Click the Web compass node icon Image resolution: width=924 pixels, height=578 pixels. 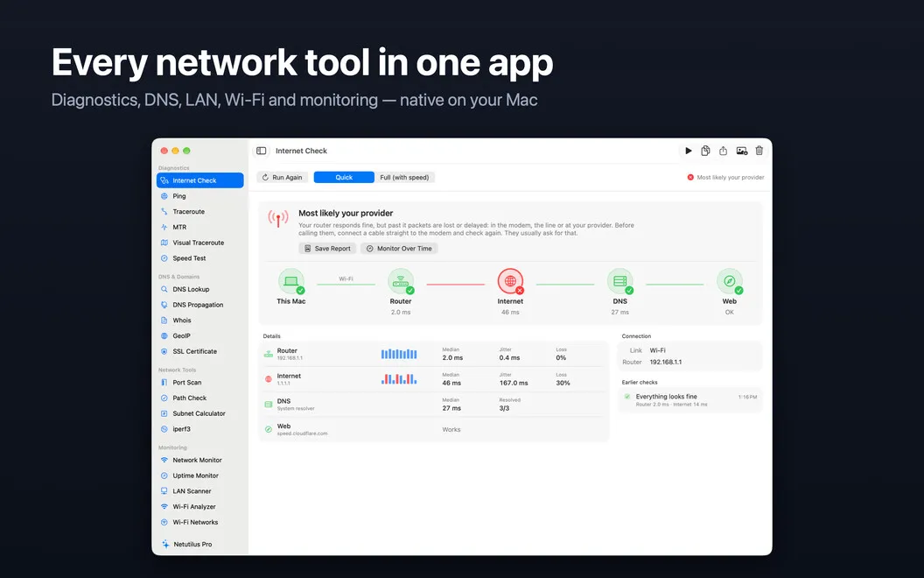(730, 281)
